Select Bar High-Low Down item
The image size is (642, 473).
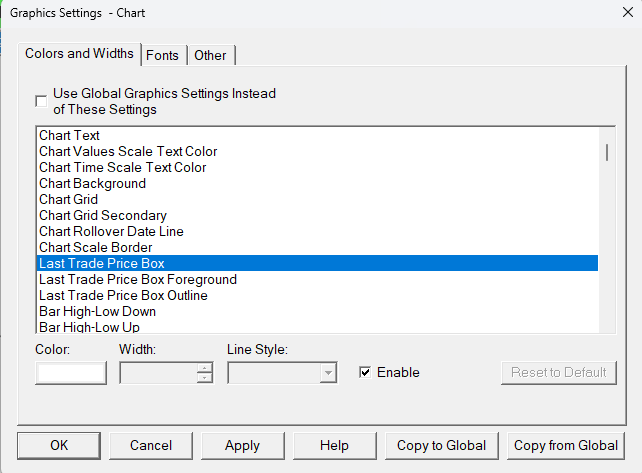click(x=318, y=311)
